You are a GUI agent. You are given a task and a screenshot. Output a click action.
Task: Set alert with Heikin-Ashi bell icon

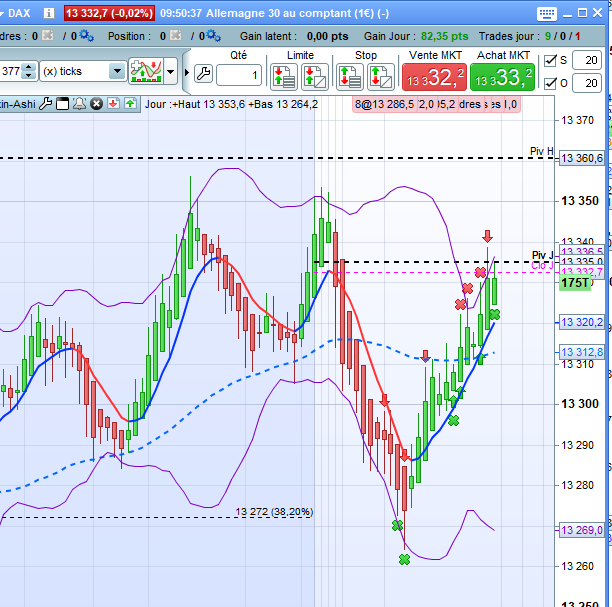[x=79, y=104]
